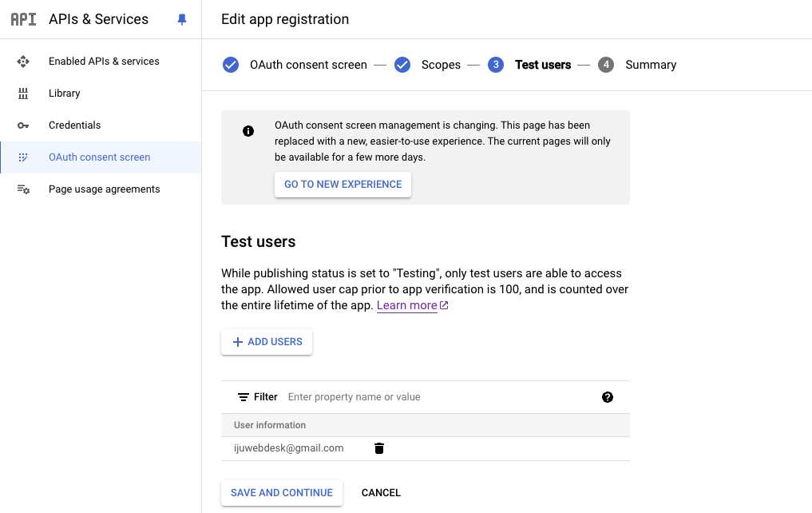This screenshot has width=812, height=513.
Task: Jump to the Summary step
Action: point(651,65)
